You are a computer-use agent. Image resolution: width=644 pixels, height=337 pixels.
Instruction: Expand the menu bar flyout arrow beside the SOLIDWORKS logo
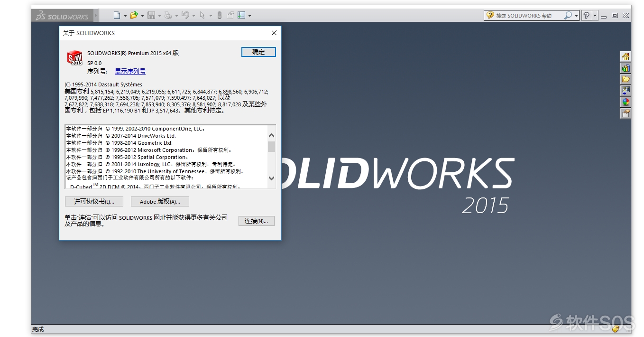(x=96, y=16)
